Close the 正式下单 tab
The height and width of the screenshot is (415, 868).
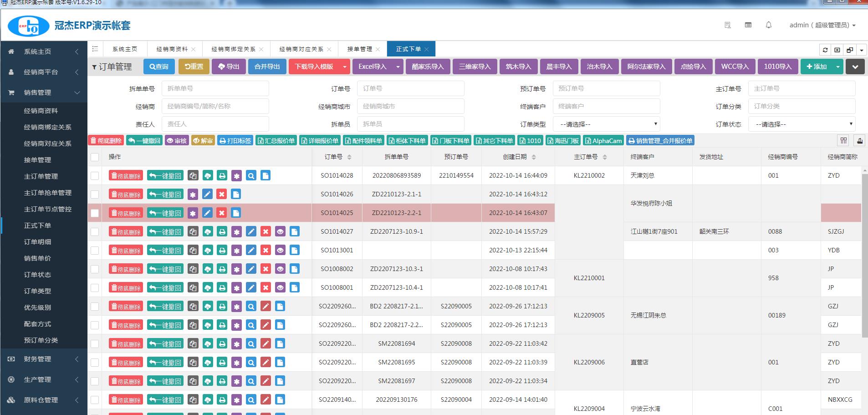click(x=427, y=49)
